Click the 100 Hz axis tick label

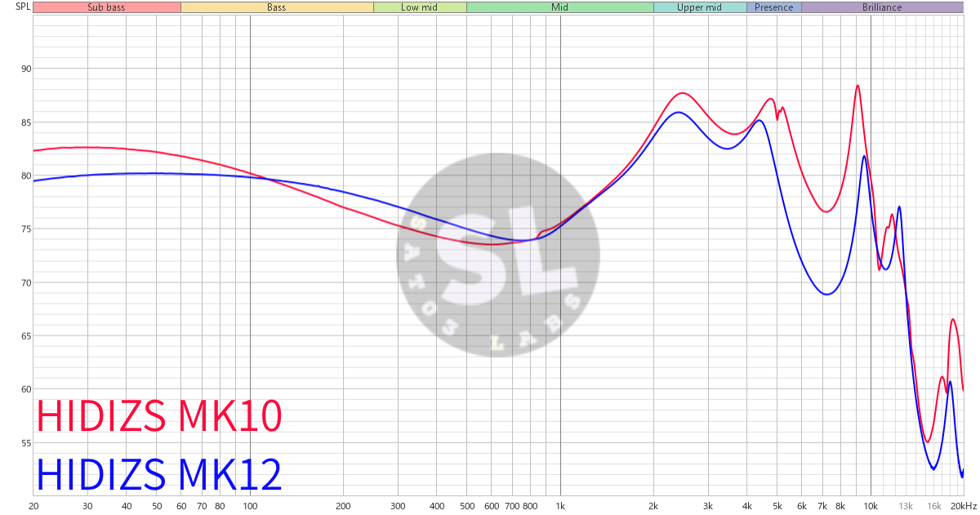tap(250, 506)
